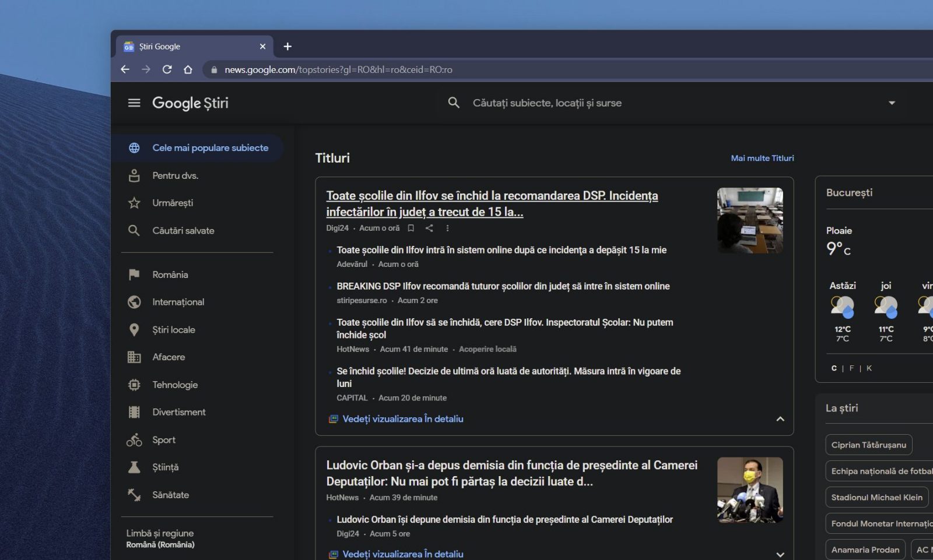Viewport: 933px width, 560px height.
Task: Click the browser address bar URL
Action: 338,70
